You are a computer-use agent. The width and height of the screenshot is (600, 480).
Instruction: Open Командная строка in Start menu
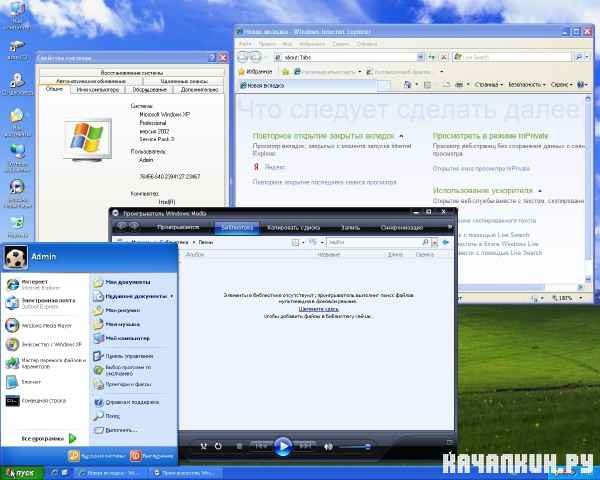[45, 401]
